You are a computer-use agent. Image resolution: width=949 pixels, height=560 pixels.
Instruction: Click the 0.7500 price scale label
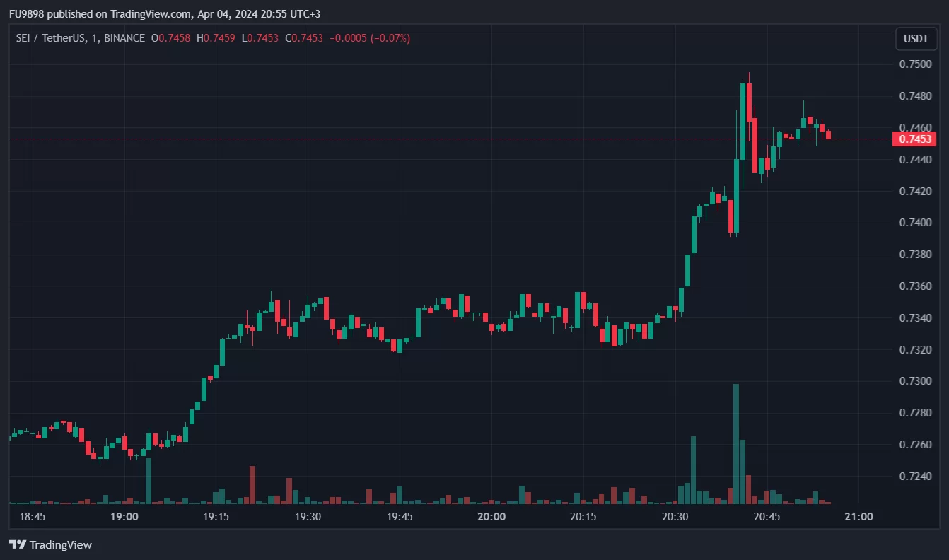914,64
